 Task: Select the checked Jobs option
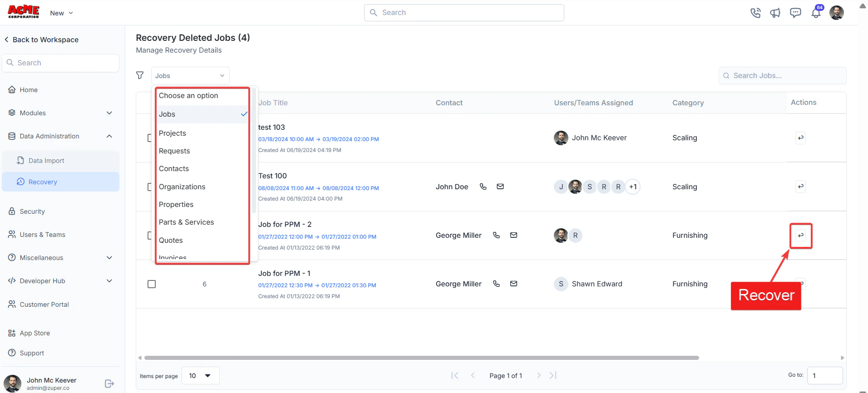coord(203,114)
